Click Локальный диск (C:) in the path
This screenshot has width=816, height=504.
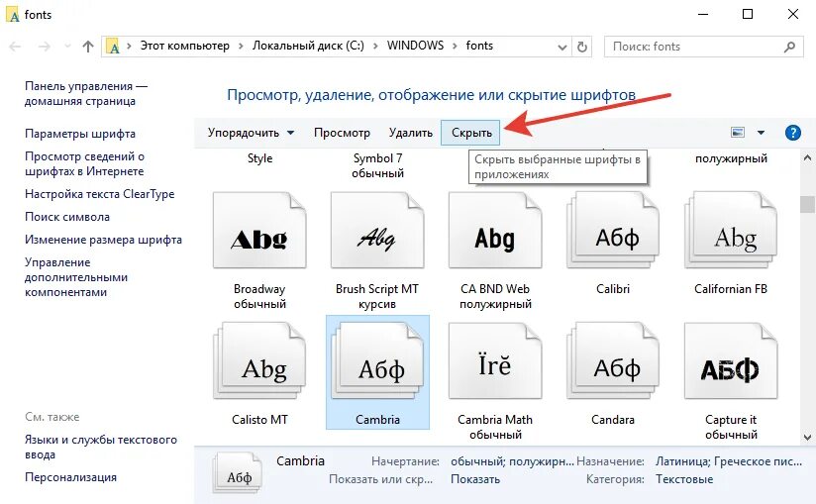pyautogui.click(x=308, y=46)
